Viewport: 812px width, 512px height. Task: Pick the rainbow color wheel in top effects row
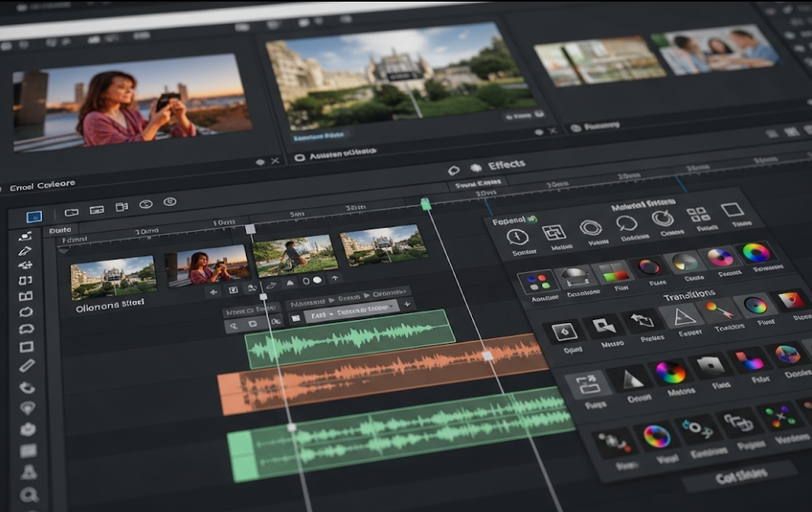point(756,252)
